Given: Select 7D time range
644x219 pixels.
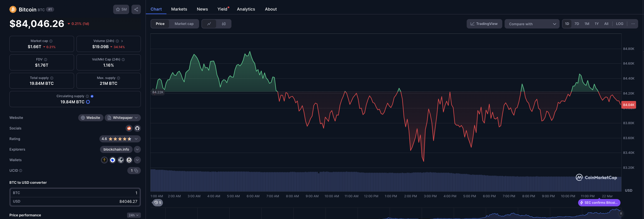Looking at the screenshot, I should [577, 24].
